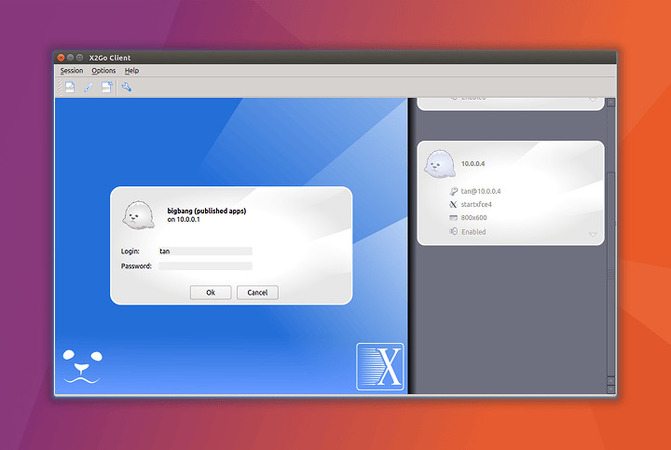The width and height of the screenshot is (671, 450).
Task: Click the X icon beside startxfce4
Action: tap(453, 204)
